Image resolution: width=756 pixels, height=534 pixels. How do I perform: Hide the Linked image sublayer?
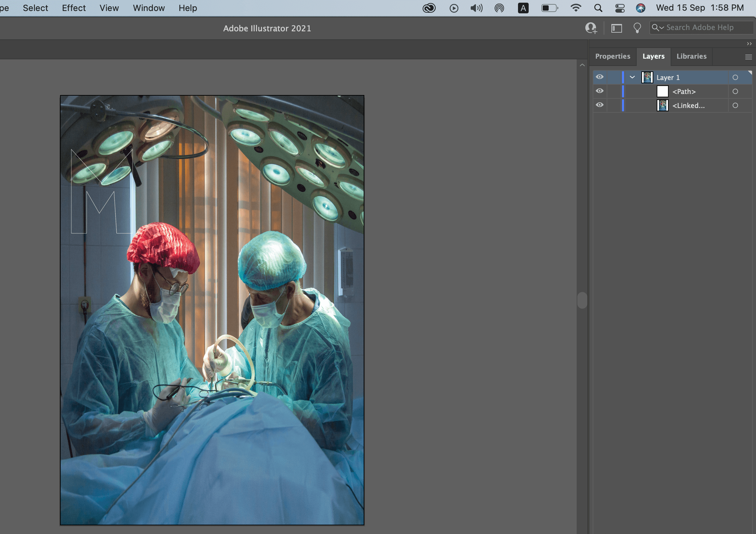pyautogui.click(x=600, y=105)
